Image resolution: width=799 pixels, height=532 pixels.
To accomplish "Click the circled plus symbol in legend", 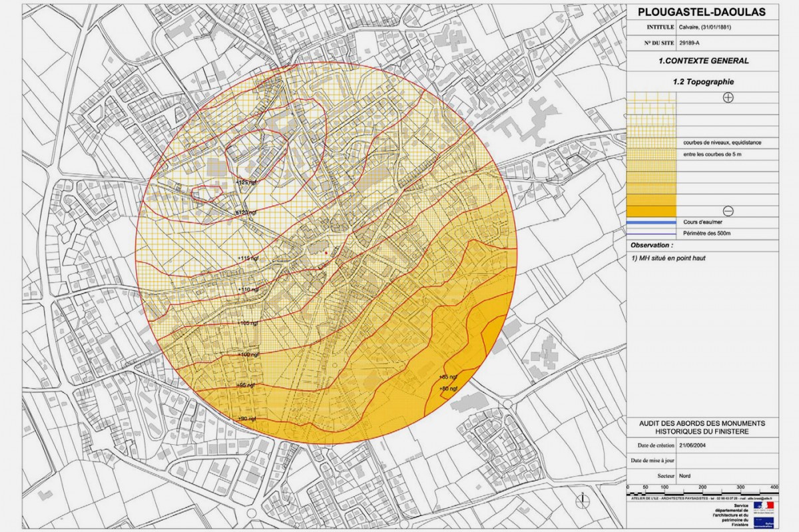I will [728, 97].
